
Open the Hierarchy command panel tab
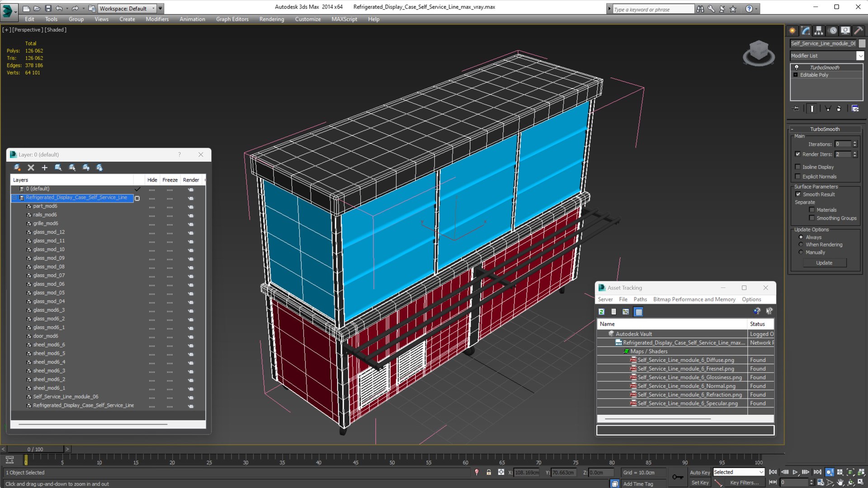point(819,31)
